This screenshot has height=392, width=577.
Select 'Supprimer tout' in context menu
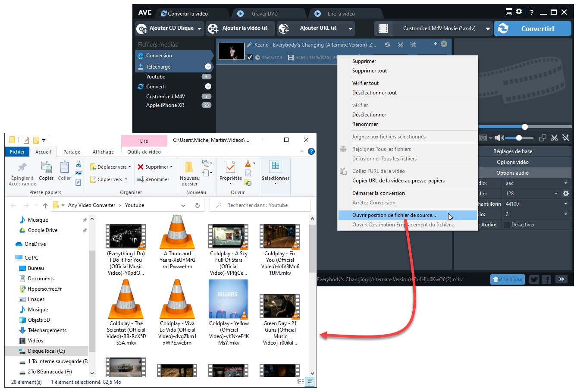370,71
